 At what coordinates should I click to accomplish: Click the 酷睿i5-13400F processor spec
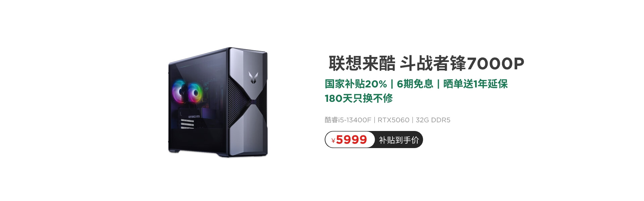(348, 120)
